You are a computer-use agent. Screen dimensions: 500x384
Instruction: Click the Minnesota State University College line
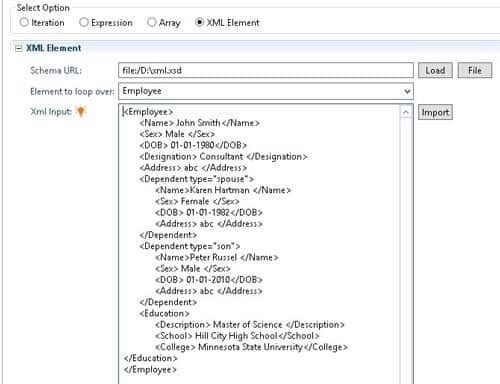(x=251, y=347)
